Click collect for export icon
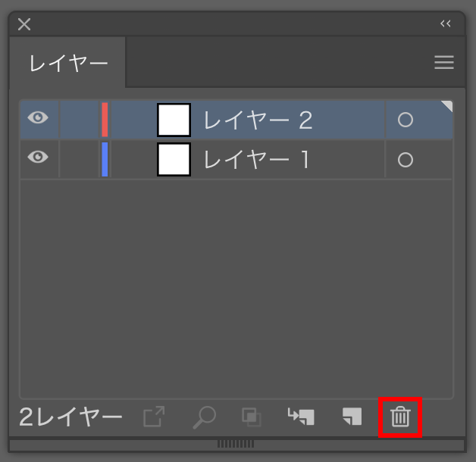Viewport: 476px width, 462px height. (x=154, y=417)
